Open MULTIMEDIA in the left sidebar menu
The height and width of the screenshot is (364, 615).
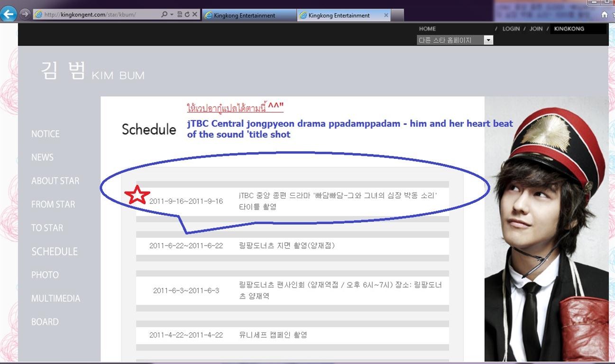pos(55,299)
